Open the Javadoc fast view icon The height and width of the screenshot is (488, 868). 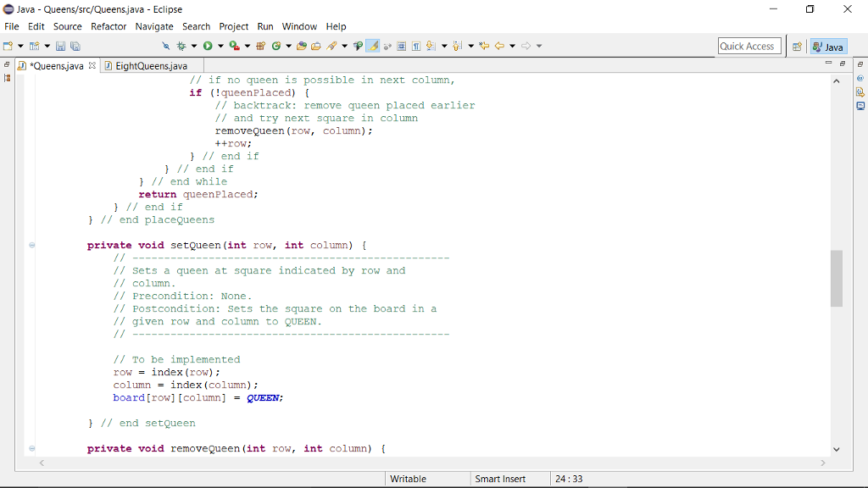(x=860, y=78)
